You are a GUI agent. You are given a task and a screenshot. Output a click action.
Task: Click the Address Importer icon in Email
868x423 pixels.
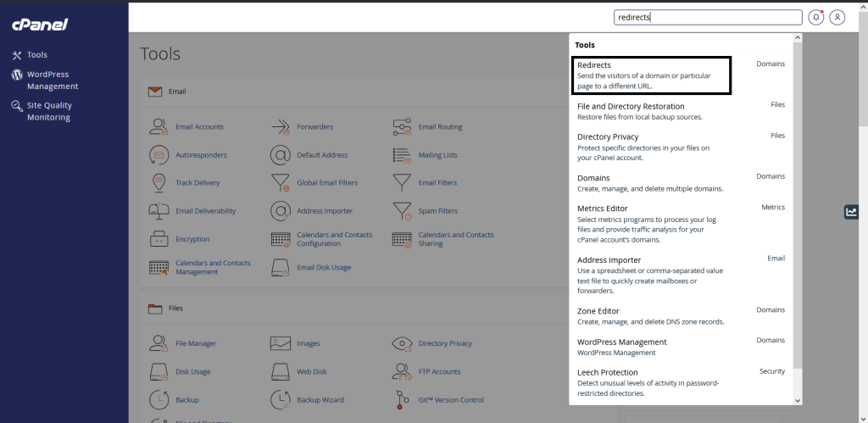[281, 211]
